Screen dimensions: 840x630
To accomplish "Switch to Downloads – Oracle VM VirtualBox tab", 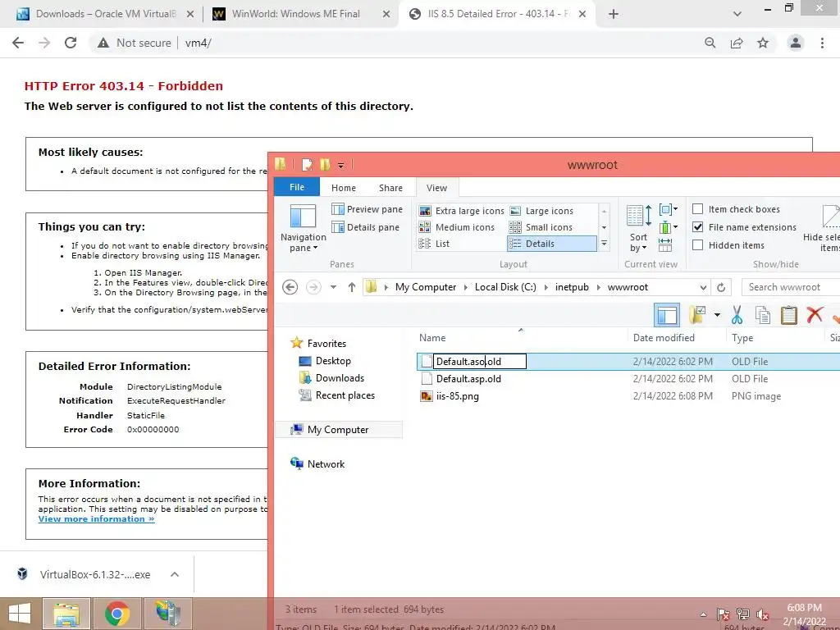I will [106, 14].
